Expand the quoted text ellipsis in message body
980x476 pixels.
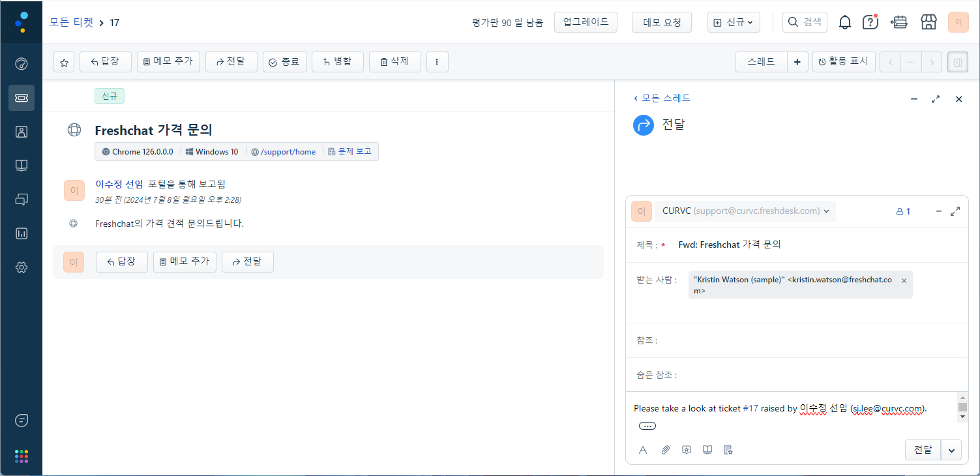647,426
